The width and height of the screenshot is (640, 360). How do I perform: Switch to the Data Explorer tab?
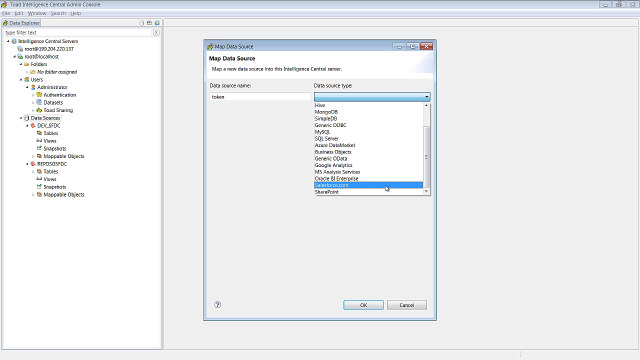(x=21, y=23)
